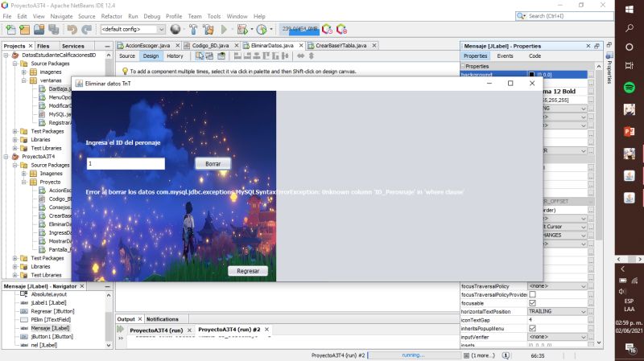Open the Notifications tab
The height and width of the screenshot is (361, 644).
tap(163, 319)
